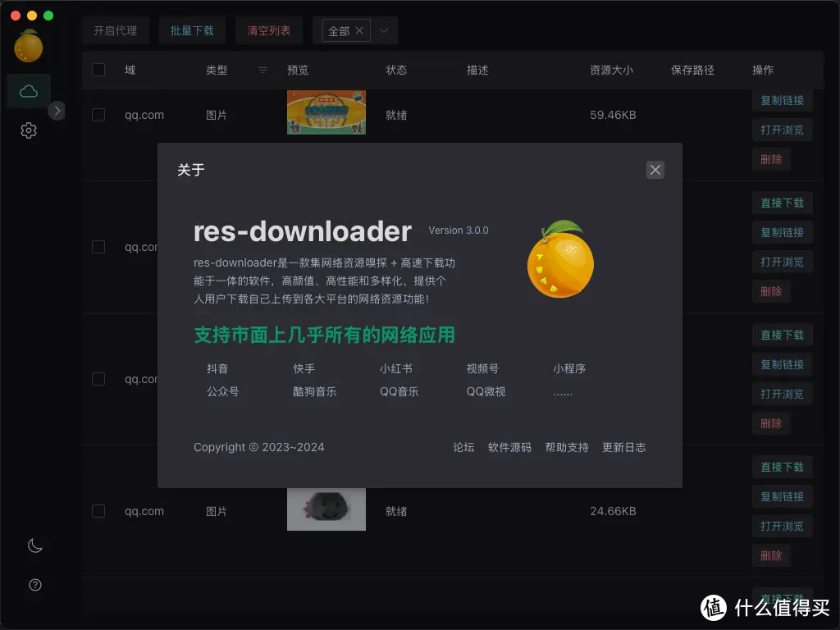Image resolution: width=840 pixels, height=630 pixels.
Task: Click the 清空列表 button
Action: click(x=268, y=30)
